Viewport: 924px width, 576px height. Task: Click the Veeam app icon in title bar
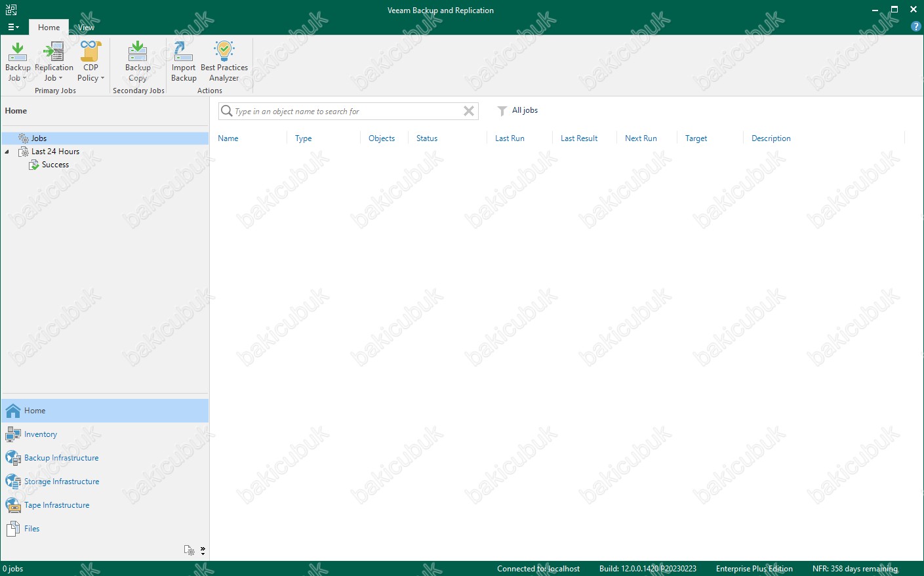click(x=11, y=10)
